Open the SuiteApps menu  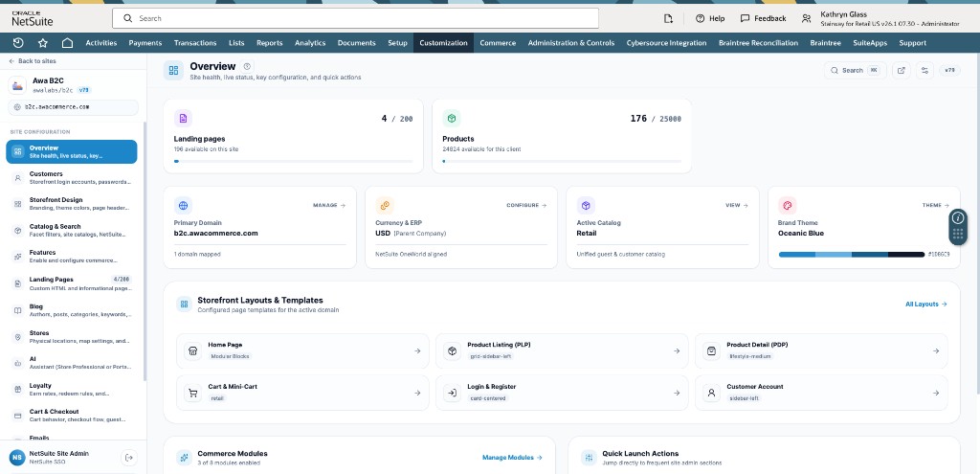click(870, 43)
